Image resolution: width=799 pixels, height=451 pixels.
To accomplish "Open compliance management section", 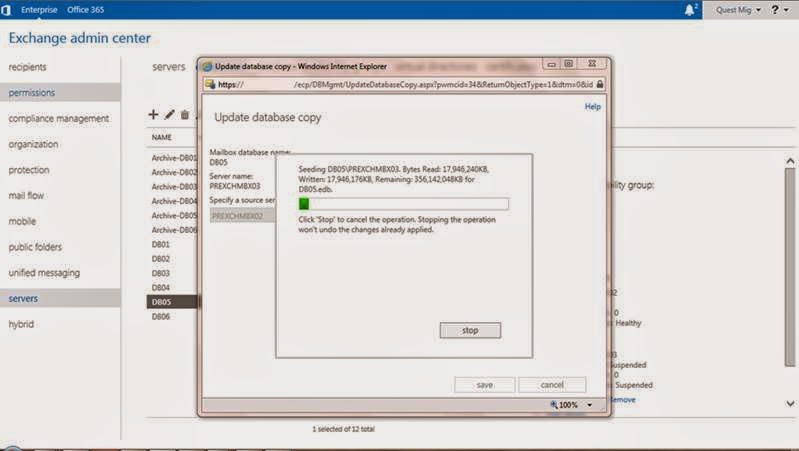I will (x=59, y=118).
